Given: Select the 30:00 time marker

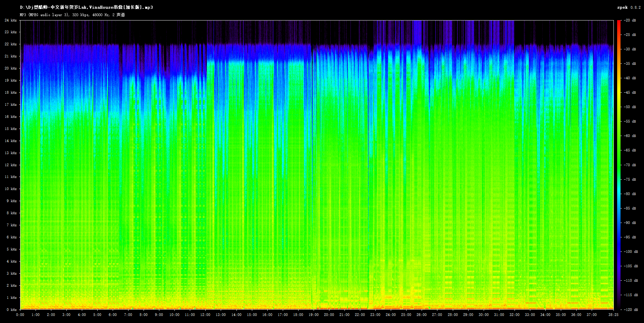Looking at the screenshot, I should point(483,315).
